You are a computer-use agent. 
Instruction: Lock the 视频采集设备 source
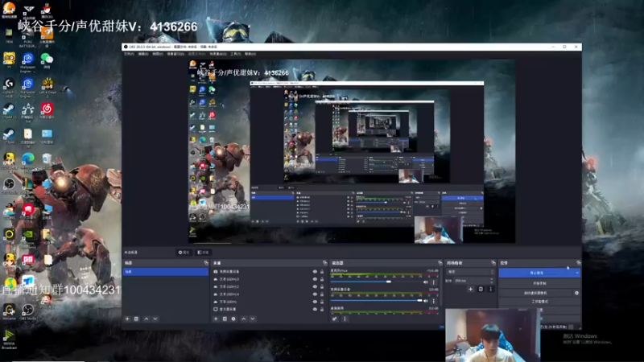[x=322, y=272]
